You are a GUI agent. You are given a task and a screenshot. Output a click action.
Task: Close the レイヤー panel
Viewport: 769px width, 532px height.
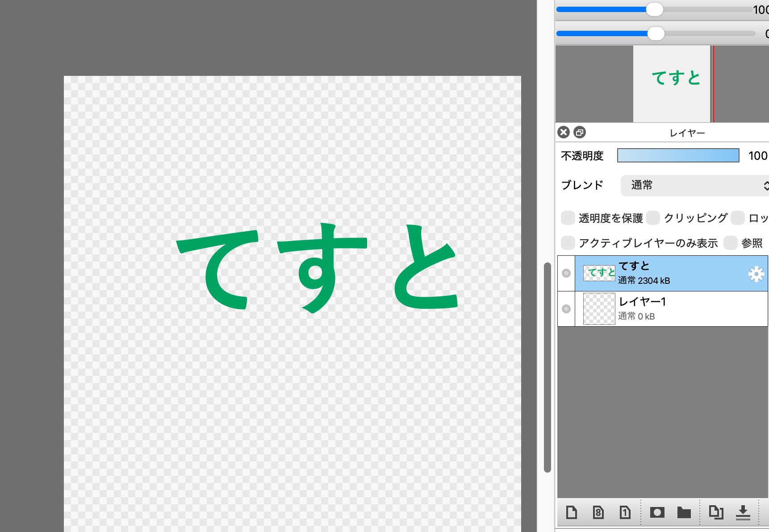(x=564, y=132)
